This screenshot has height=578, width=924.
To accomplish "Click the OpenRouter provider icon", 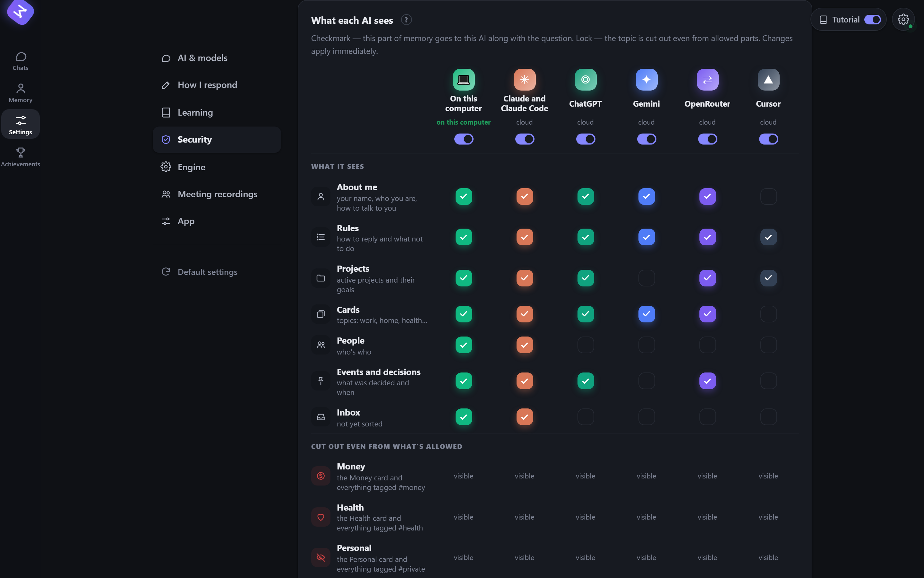I will tap(707, 80).
